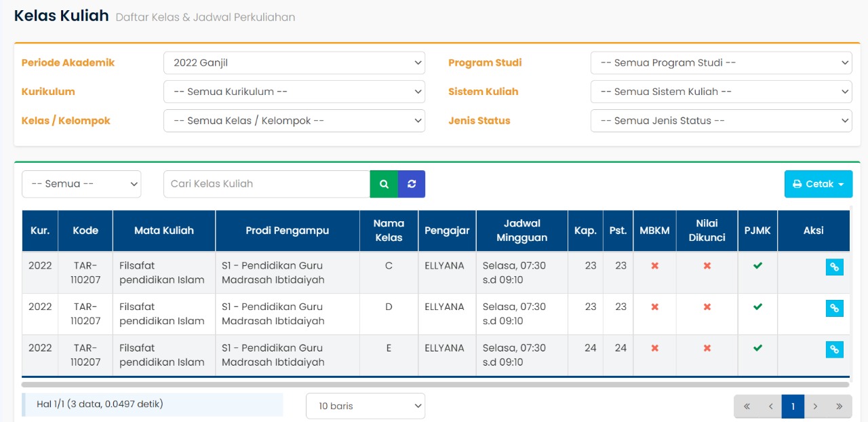Select the 10 baris rows-per-page dropdown
Image resolution: width=868 pixels, height=422 pixels.
365,406
